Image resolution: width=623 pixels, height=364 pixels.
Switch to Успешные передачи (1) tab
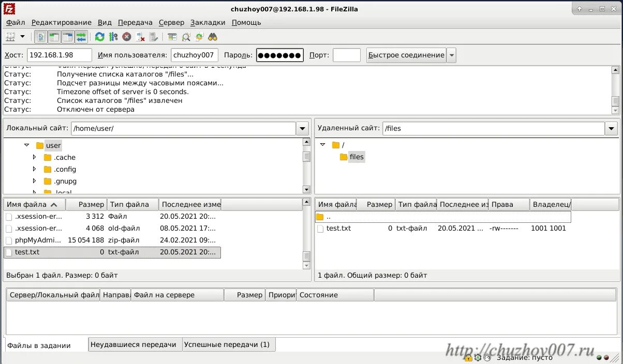[229, 344]
